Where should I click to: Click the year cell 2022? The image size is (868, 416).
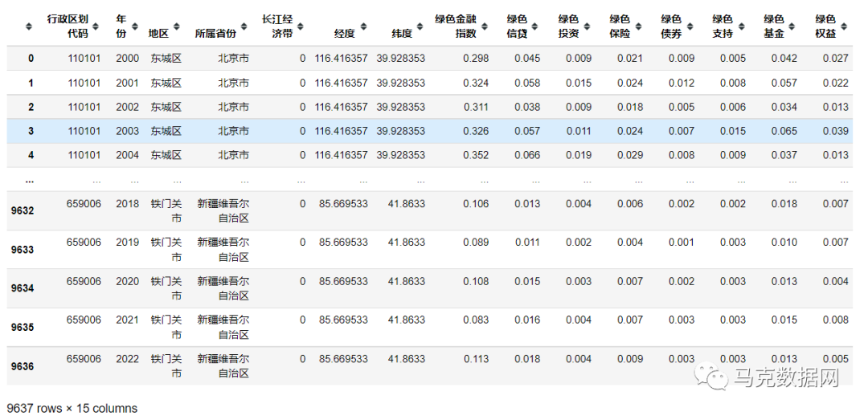pos(127,359)
